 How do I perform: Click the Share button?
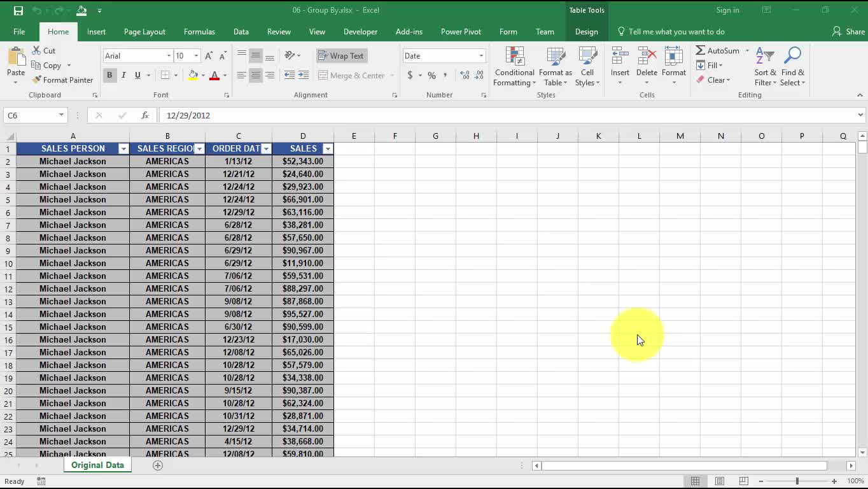848,32
